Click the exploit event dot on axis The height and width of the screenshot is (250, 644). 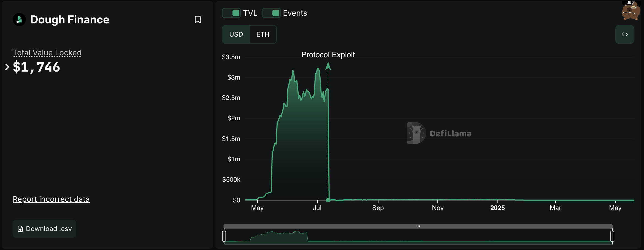328,200
